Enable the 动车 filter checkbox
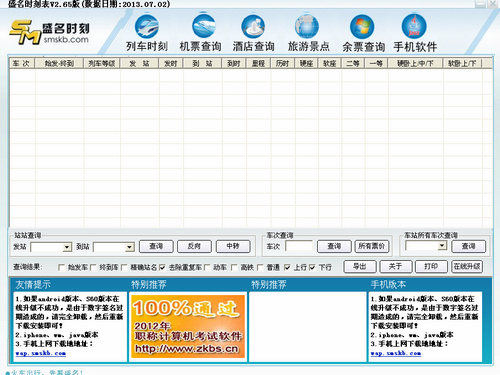This screenshot has width=500, height=375. point(207,267)
